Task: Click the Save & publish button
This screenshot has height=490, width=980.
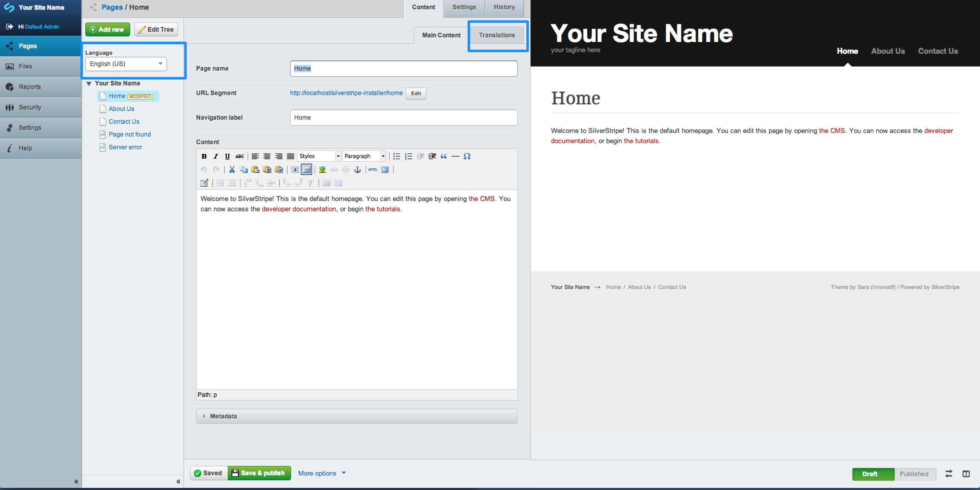Action: coord(259,473)
